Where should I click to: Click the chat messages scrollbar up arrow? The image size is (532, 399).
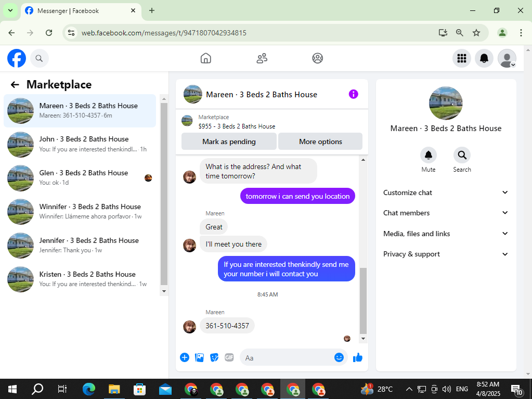point(363,160)
